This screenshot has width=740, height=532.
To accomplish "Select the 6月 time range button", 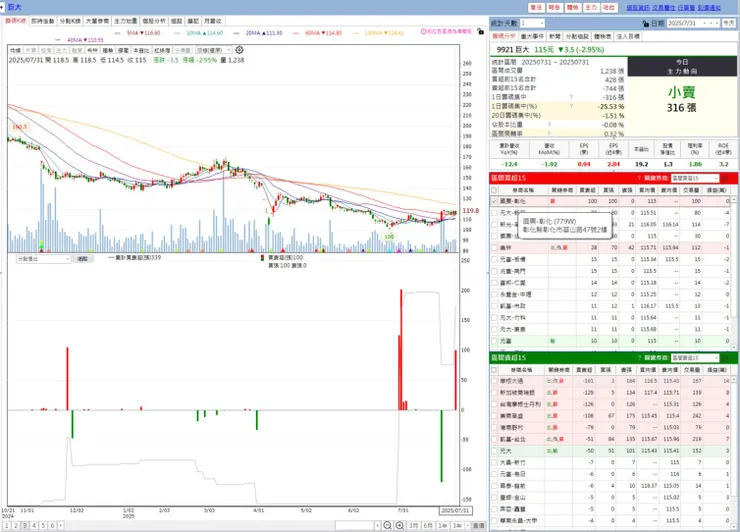I will 428,525.
